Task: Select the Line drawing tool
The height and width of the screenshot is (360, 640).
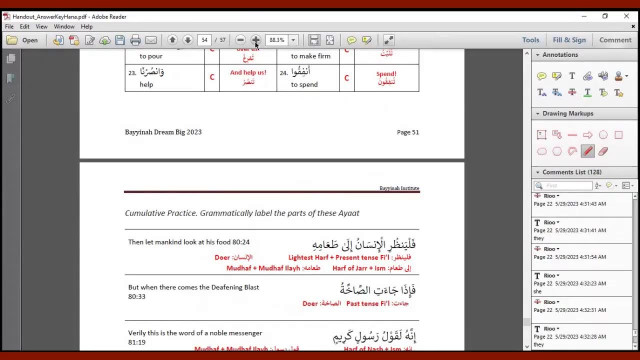Action: [572, 135]
